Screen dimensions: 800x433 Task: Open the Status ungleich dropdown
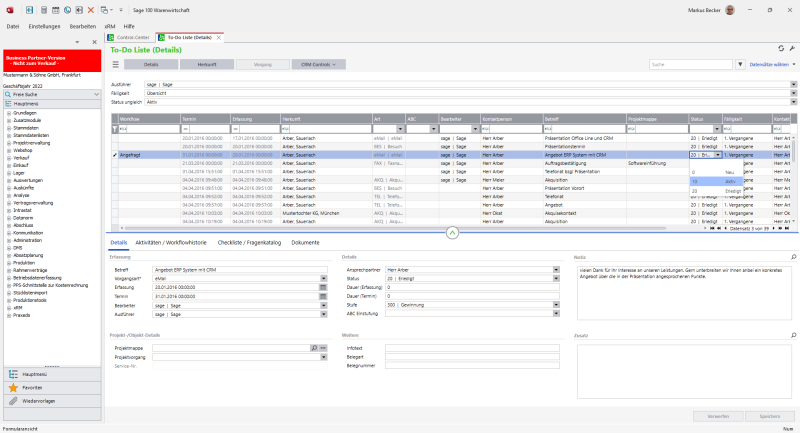click(x=793, y=102)
